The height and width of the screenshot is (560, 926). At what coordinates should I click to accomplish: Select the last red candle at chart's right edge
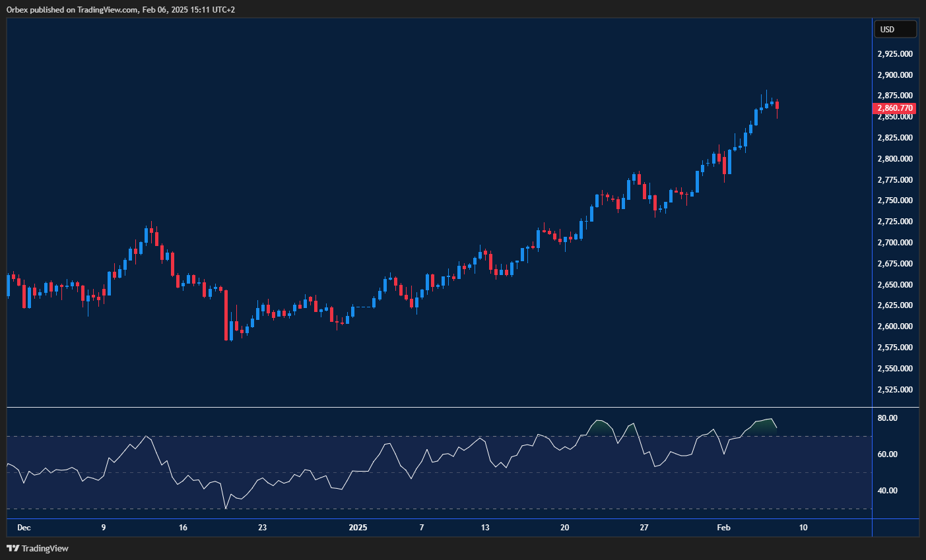click(777, 106)
